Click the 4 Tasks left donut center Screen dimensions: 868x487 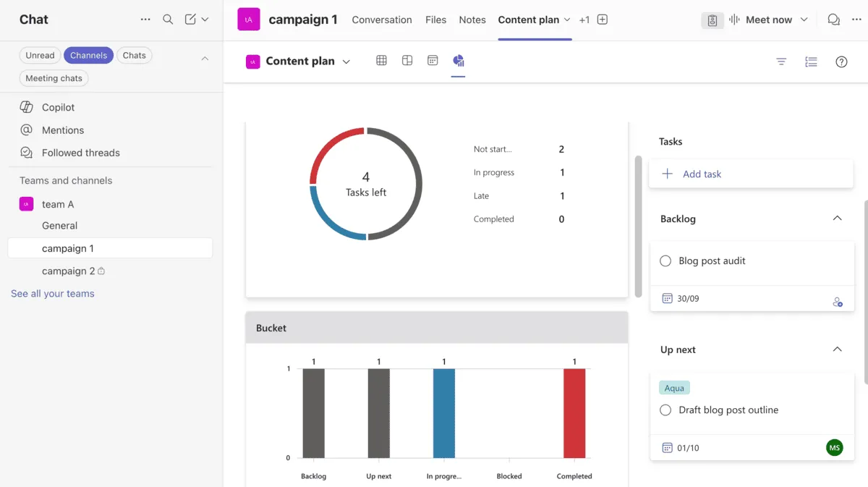366,184
